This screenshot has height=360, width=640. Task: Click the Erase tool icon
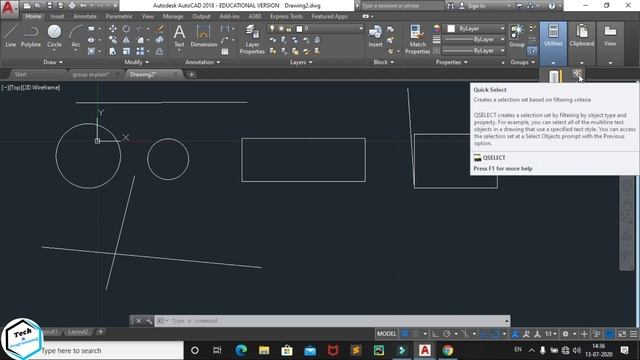(x=160, y=29)
